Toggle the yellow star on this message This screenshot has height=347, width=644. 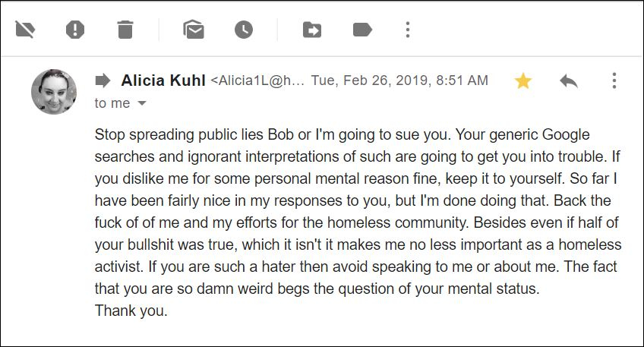coord(523,80)
